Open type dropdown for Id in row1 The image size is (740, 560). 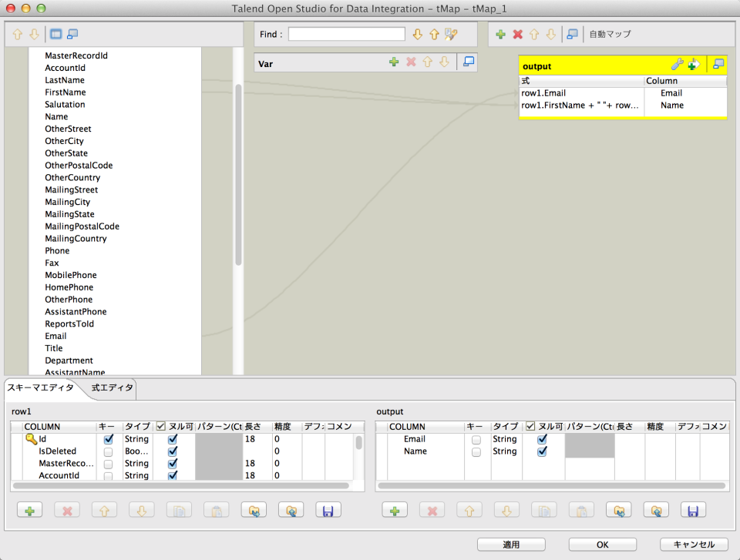[136, 439]
